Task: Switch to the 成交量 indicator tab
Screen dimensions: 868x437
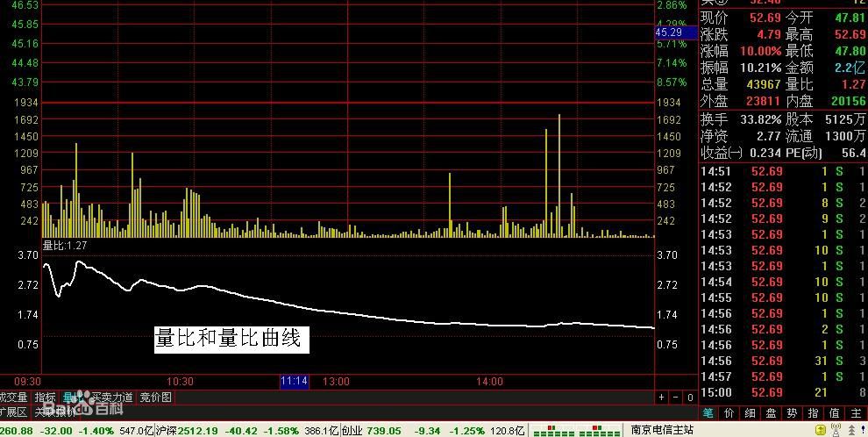Action: point(14,398)
